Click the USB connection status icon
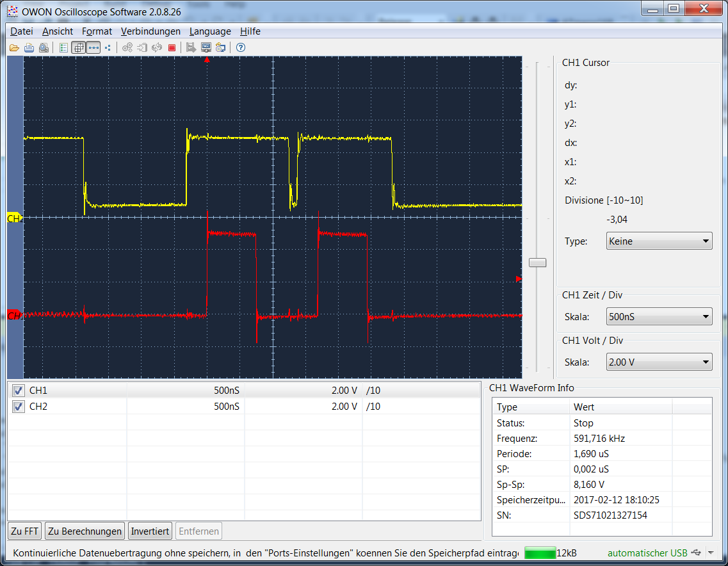 click(x=696, y=553)
